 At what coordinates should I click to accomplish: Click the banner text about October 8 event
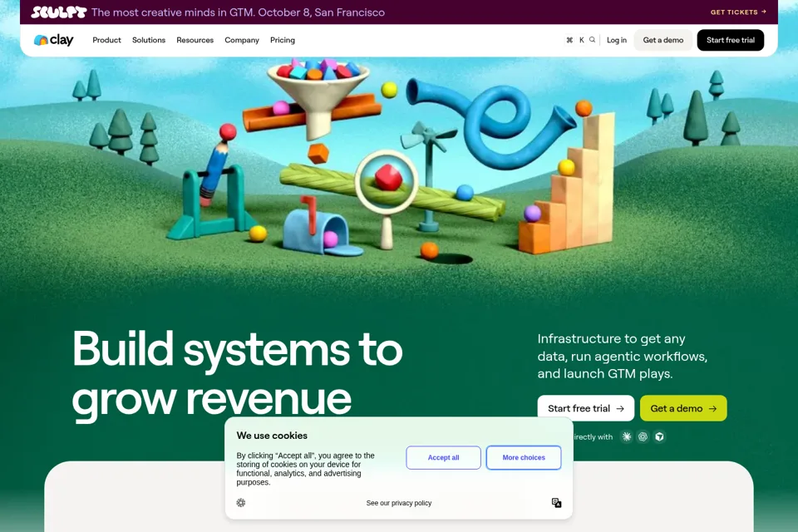239,12
